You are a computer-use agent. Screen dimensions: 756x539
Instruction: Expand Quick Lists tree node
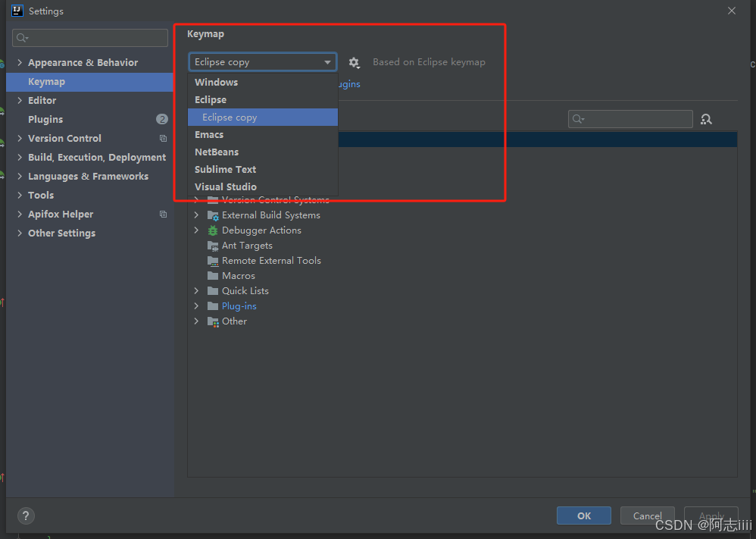pyautogui.click(x=196, y=291)
